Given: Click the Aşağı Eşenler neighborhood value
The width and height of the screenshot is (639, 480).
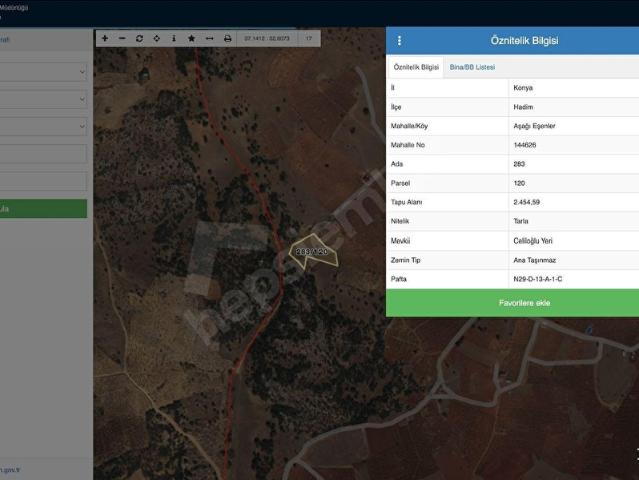Looking at the screenshot, I should [534, 126].
